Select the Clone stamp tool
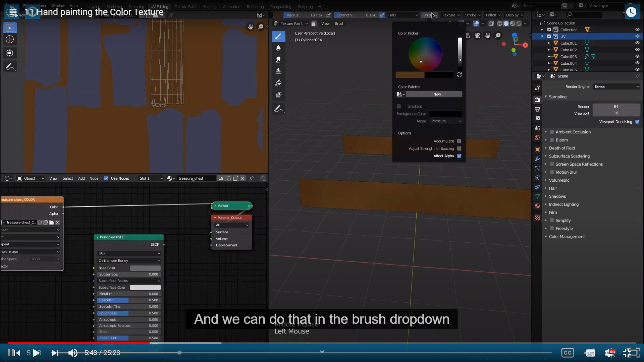The width and height of the screenshot is (644, 362). (x=278, y=71)
